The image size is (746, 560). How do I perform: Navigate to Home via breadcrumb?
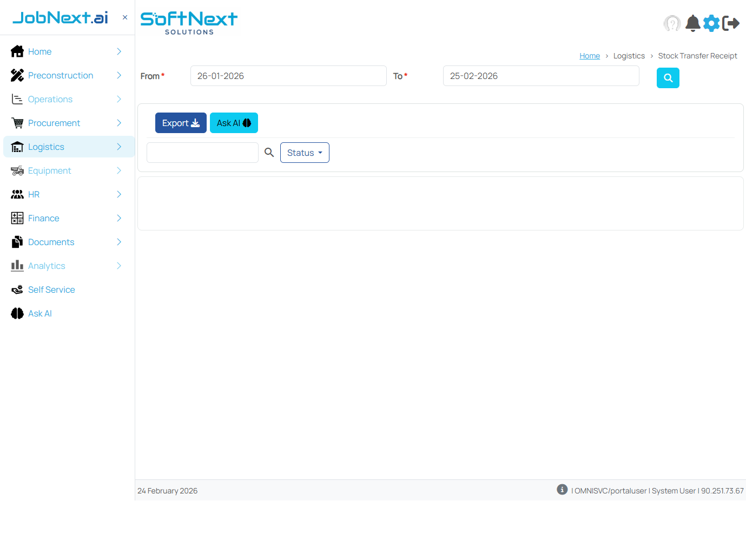pyautogui.click(x=590, y=56)
